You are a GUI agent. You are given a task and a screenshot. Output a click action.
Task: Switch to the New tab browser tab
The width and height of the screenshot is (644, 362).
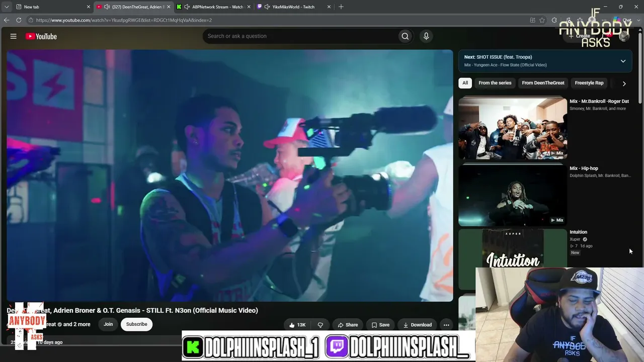click(x=52, y=7)
